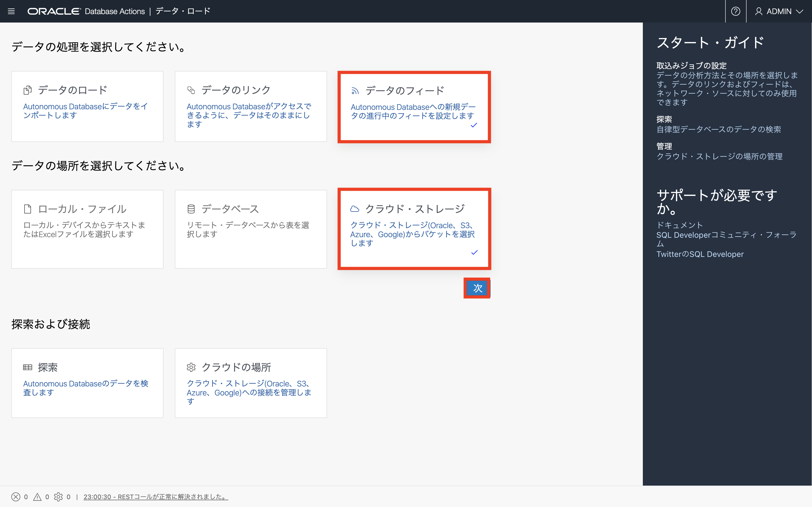
Task: Click the help question mark icon
Action: 736,11
